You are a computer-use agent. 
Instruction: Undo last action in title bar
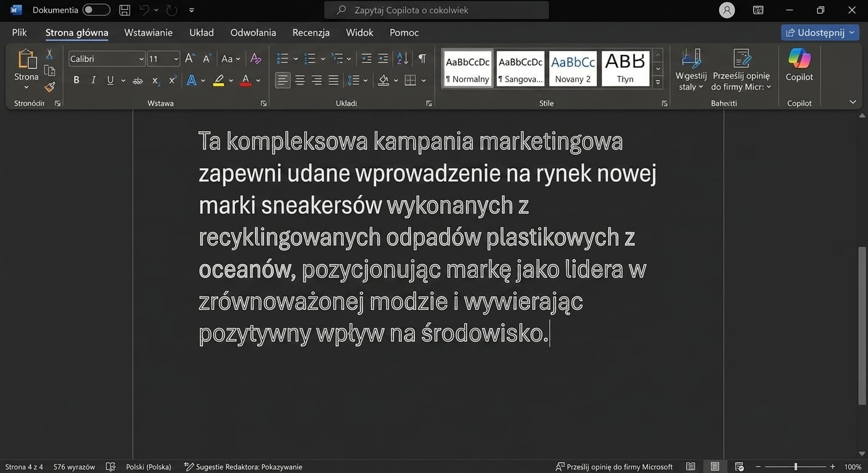click(144, 10)
